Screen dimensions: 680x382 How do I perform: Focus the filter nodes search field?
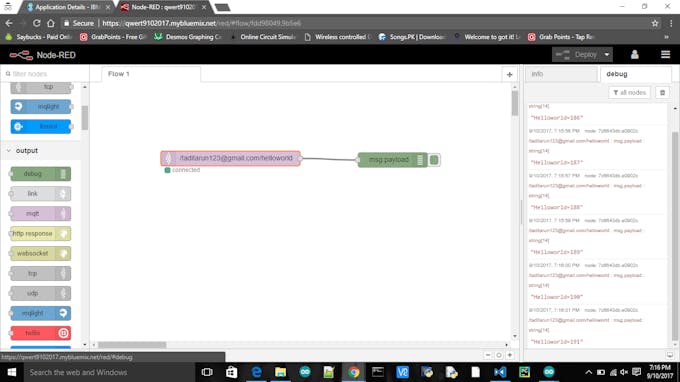pos(45,74)
